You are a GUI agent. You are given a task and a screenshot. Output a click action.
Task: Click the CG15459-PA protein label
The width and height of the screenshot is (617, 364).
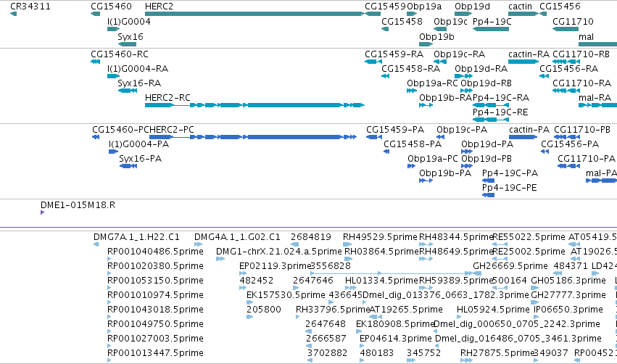pos(395,130)
